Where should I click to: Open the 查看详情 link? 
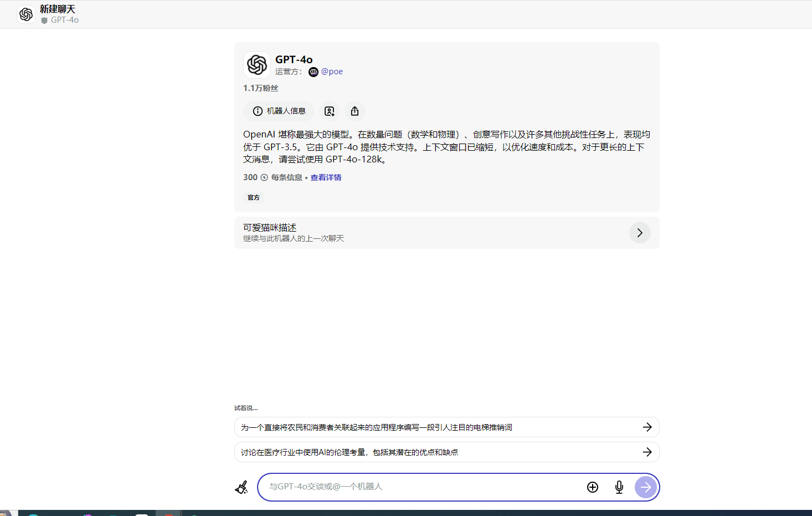(326, 177)
